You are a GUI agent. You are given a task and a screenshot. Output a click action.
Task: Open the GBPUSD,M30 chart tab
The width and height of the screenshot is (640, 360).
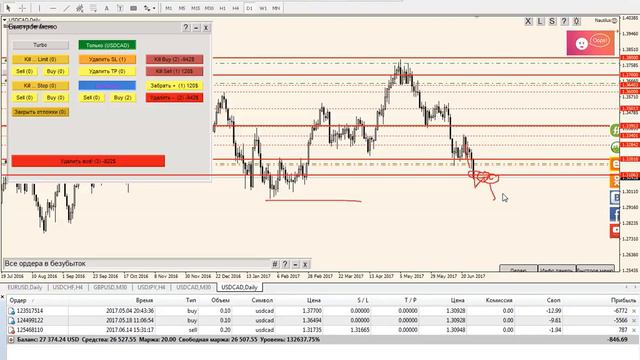click(x=110, y=287)
